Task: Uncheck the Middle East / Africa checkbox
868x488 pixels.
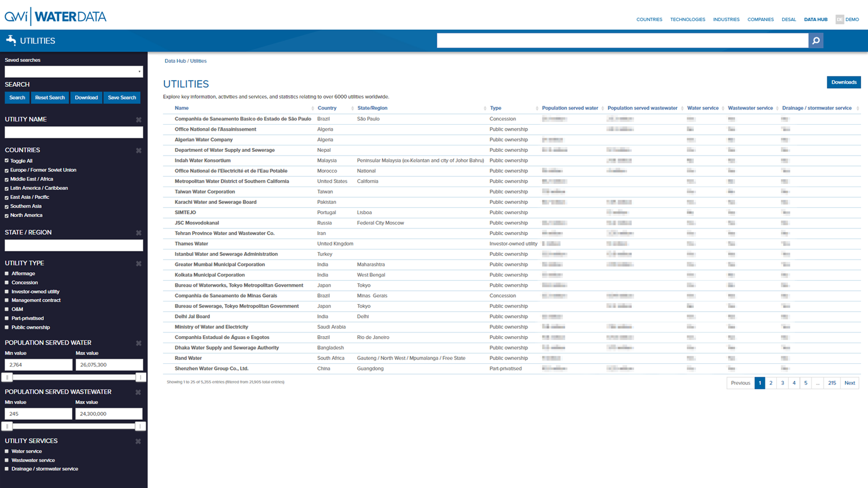Action: pyautogui.click(x=7, y=179)
